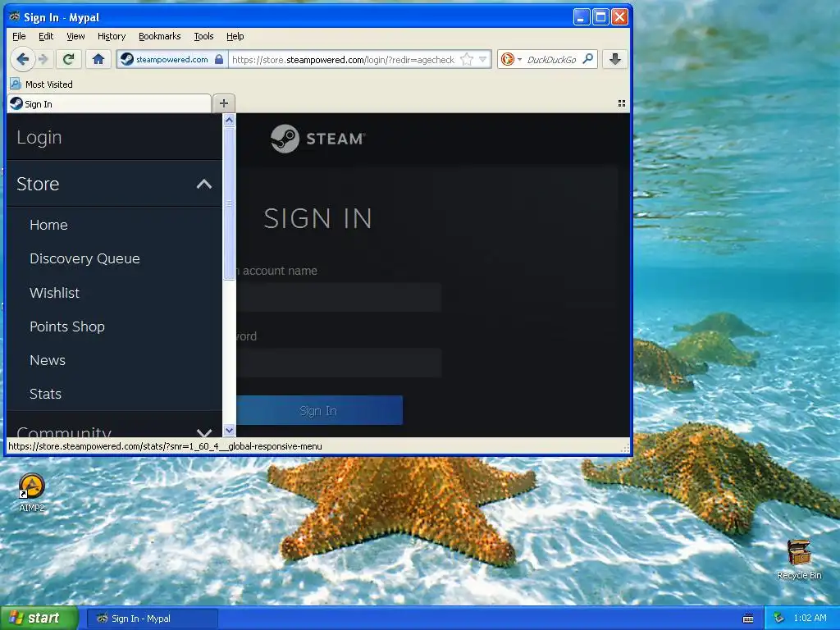This screenshot has width=840, height=630.
Task: Open the Windows Start button
Action: 39,619
